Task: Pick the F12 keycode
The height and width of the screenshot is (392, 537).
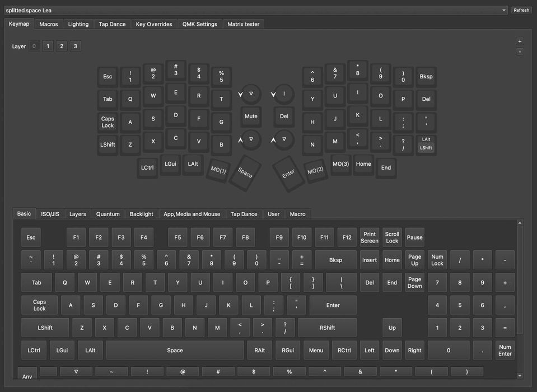Action: tap(347, 237)
